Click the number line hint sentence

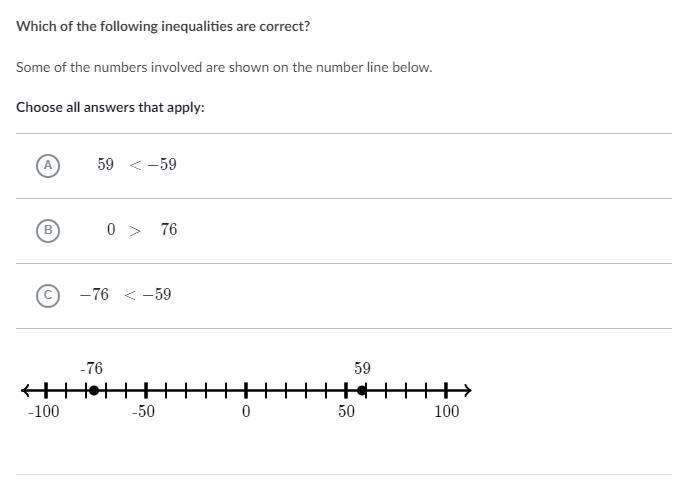point(224,68)
